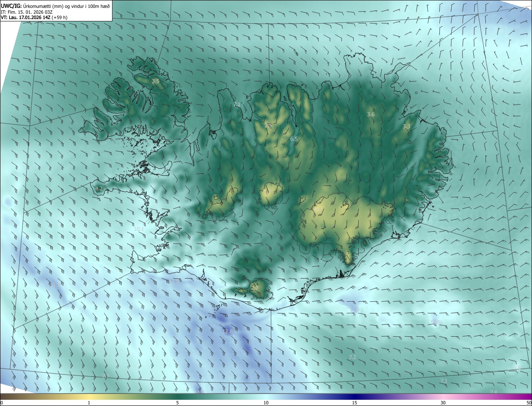The width and height of the screenshot is (532, 406).
Task: Click the 50 tick on the colour scale
Action: 529,403
